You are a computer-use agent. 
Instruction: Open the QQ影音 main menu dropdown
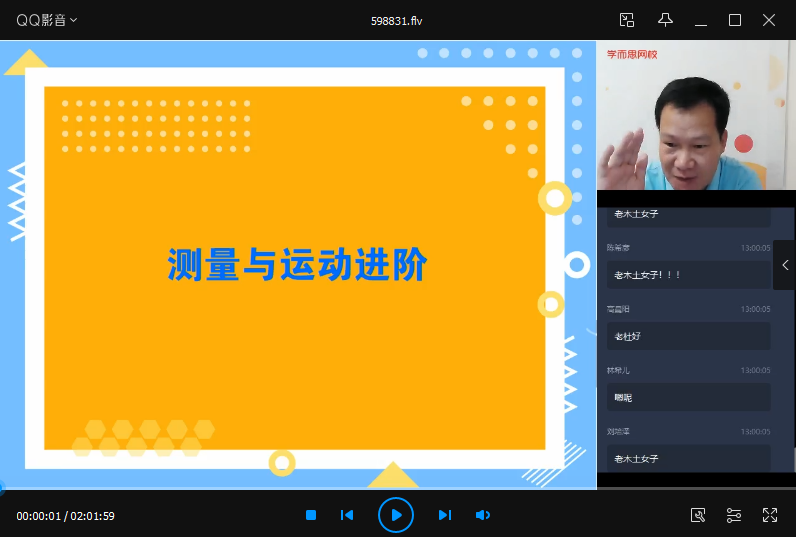pyautogui.click(x=47, y=20)
